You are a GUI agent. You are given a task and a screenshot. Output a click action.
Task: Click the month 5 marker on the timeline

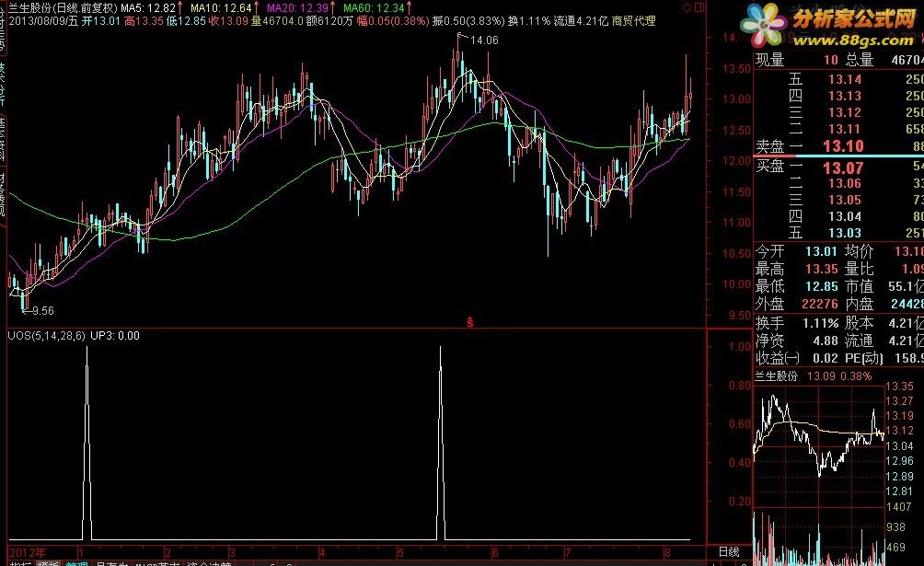point(400,553)
